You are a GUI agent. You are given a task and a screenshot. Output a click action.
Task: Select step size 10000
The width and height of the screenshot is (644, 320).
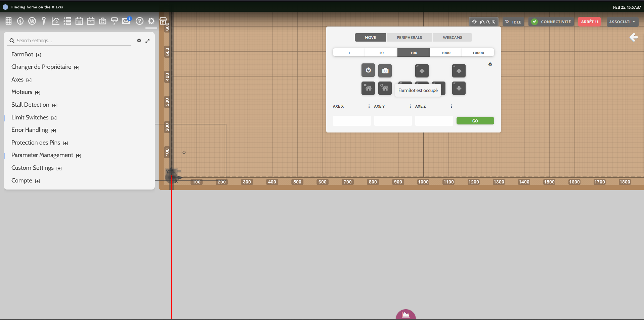478,53
